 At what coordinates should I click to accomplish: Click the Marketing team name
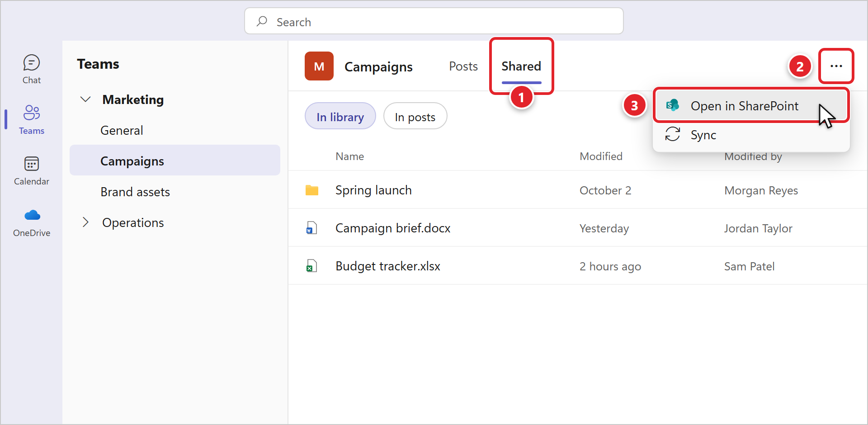(133, 99)
